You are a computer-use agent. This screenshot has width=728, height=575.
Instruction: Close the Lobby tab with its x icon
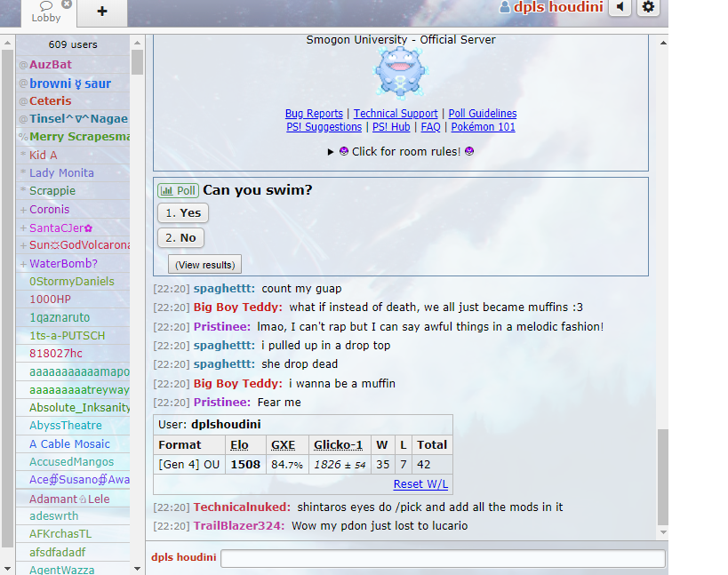[x=67, y=4]
